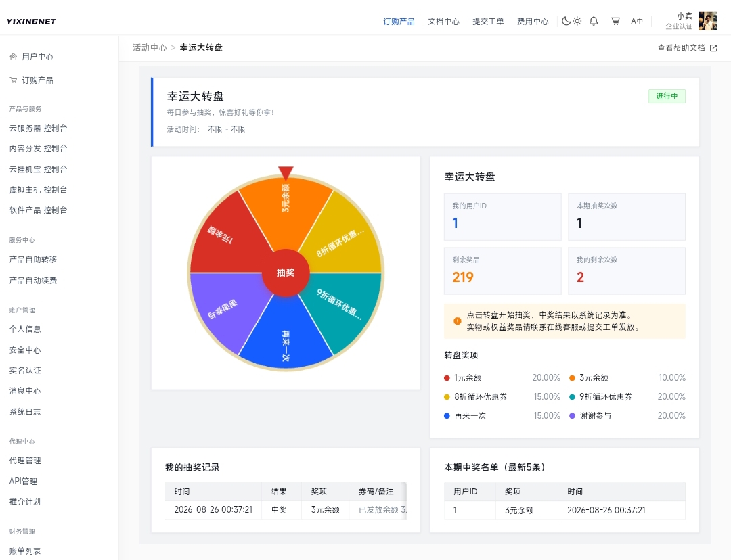Screen dimensions: 731x560
Task: Open 实名认证 sidebar item
Action: 25,371
